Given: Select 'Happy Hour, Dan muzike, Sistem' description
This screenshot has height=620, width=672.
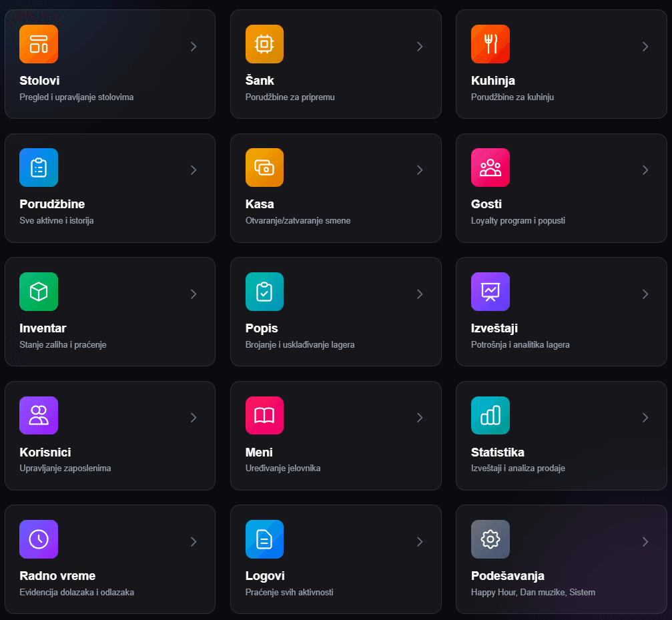Looking at the screenshot, I should point(533,592).
